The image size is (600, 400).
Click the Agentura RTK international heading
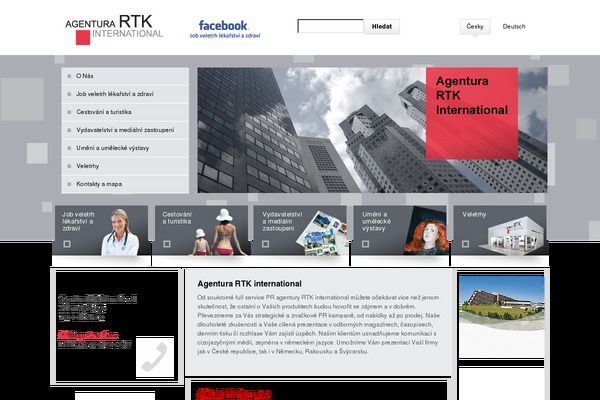(249, 284)
